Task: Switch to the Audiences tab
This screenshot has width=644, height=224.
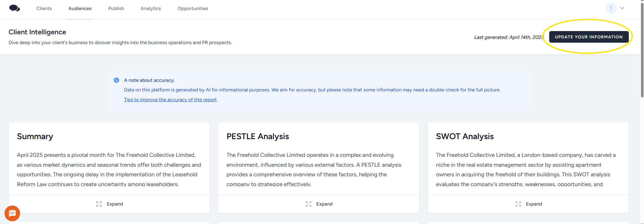Action: pos(80,9)
